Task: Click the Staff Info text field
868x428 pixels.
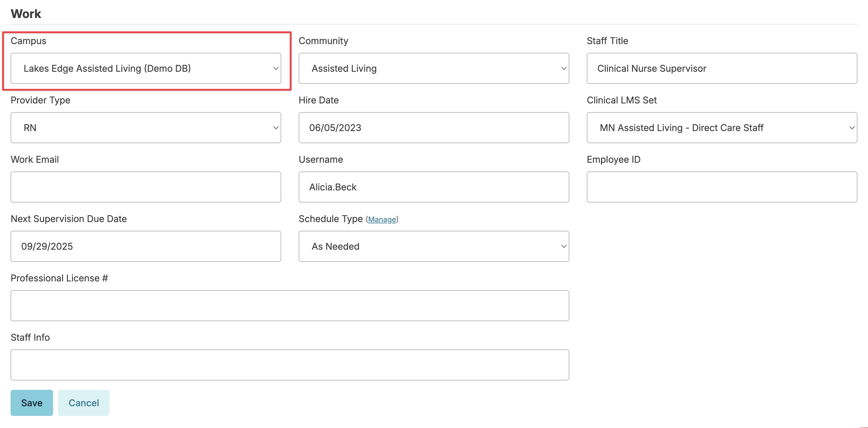Action: pos(289,365)
